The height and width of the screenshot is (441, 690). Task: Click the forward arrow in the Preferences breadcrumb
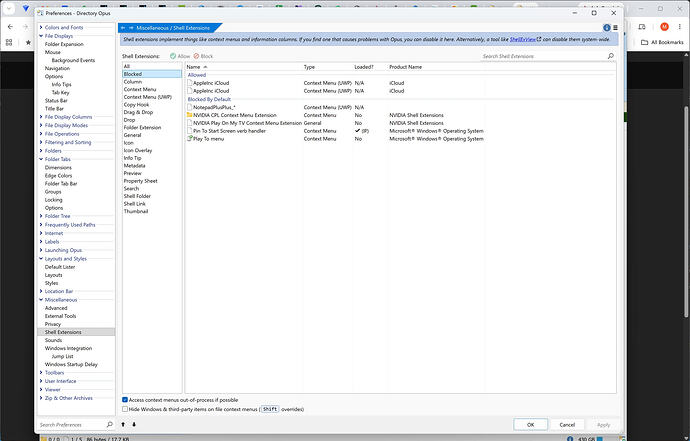(x=131, y=28)
